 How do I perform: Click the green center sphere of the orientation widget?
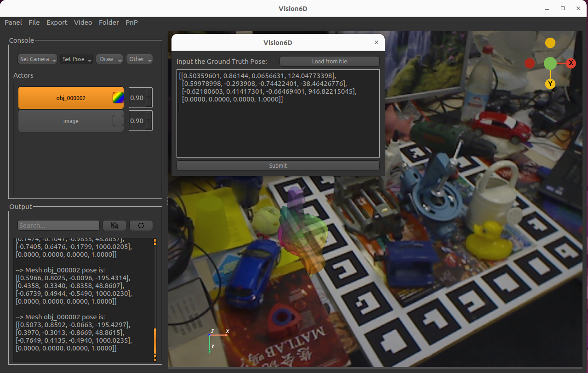click(x=550, y=63)
